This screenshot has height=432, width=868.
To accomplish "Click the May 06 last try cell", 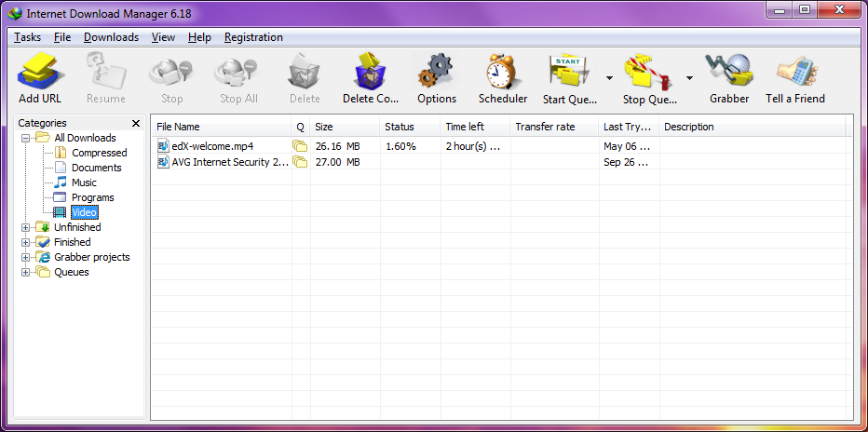I will click(629, 146).
